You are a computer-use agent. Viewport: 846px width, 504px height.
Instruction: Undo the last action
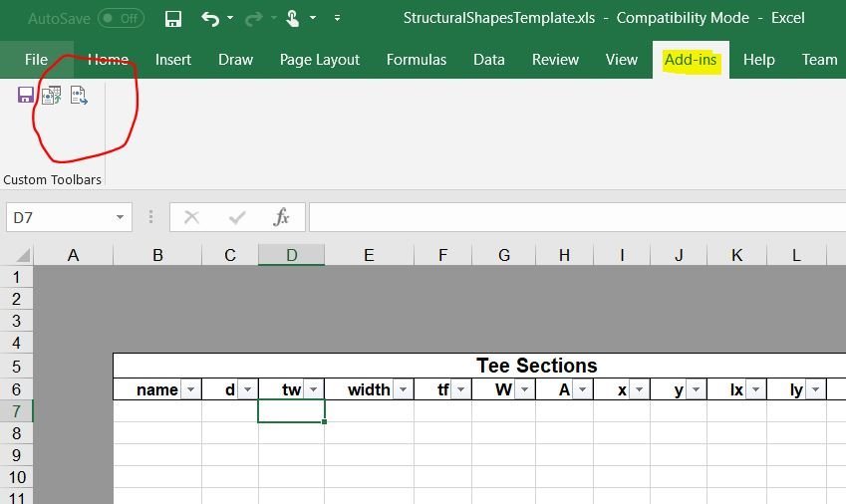point(209,19)
